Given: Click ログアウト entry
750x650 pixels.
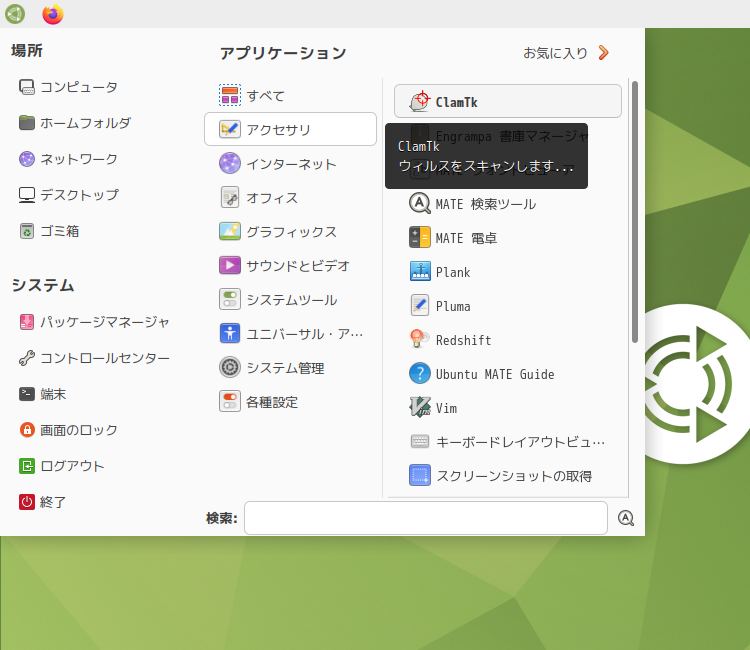Looking at the screenshot, I should pyautogui.click(x=61, y=466).
